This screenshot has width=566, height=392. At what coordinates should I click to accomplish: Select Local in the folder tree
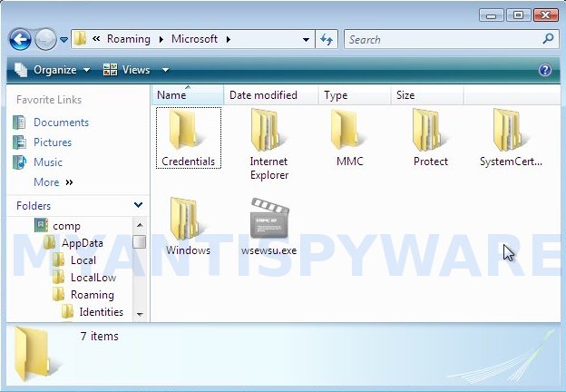83,260
